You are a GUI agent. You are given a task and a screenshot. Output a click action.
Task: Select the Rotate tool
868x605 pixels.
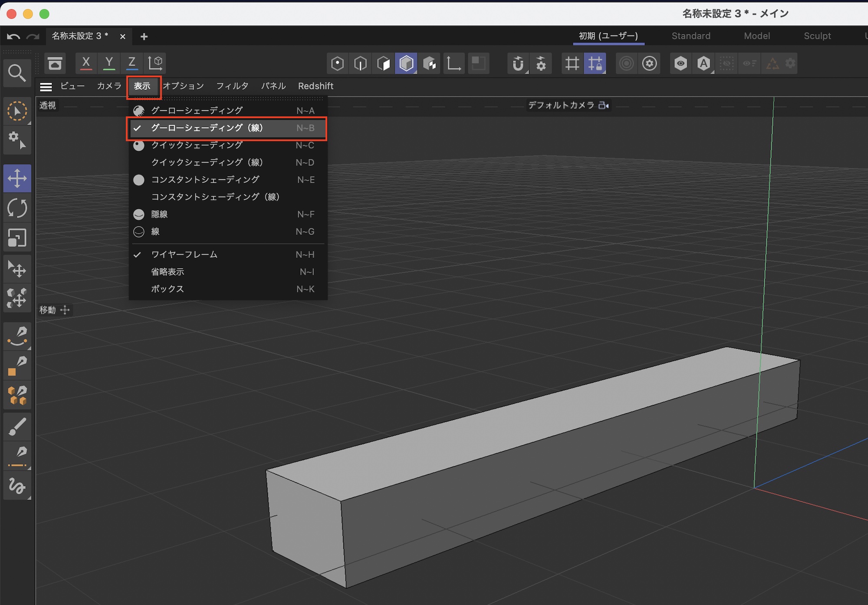[x=17, y=208]
